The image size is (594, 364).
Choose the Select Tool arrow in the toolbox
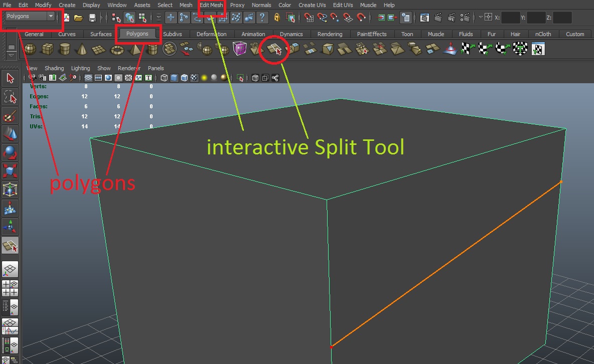[10, 78]
